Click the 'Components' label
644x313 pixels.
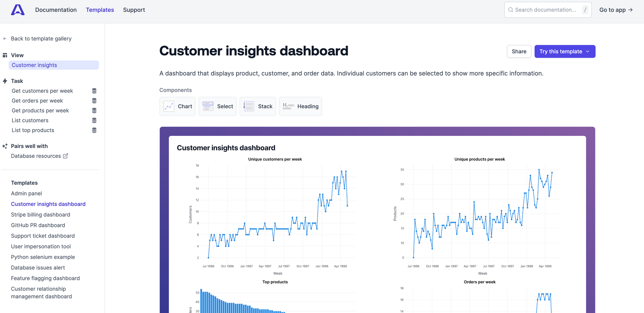pos(175,90)
